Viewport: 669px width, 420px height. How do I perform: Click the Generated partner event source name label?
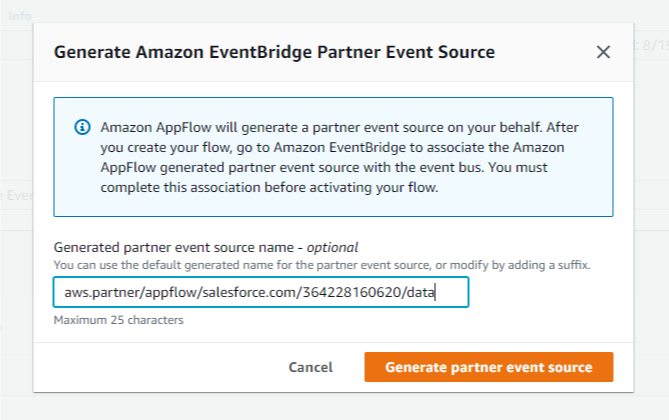tap(175, 247)
